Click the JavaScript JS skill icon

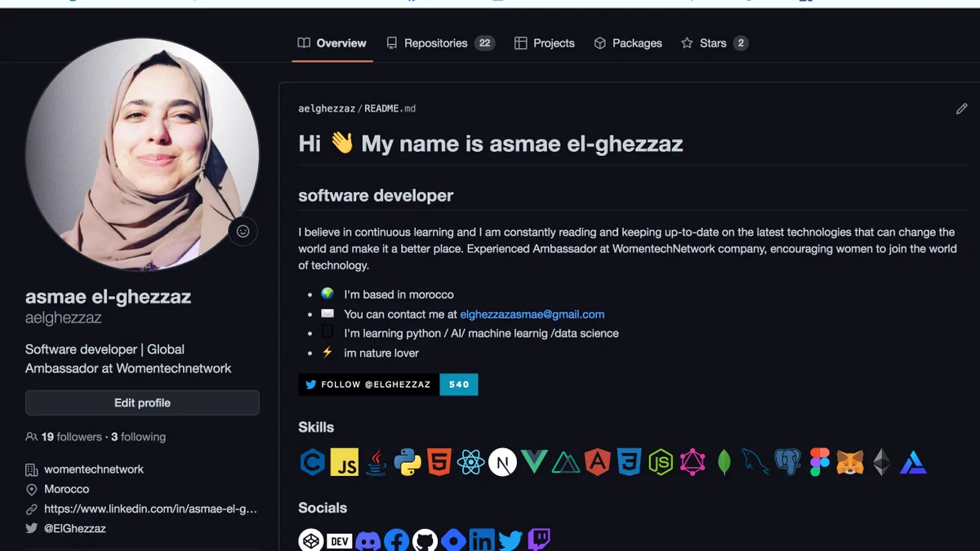[345, 463]
